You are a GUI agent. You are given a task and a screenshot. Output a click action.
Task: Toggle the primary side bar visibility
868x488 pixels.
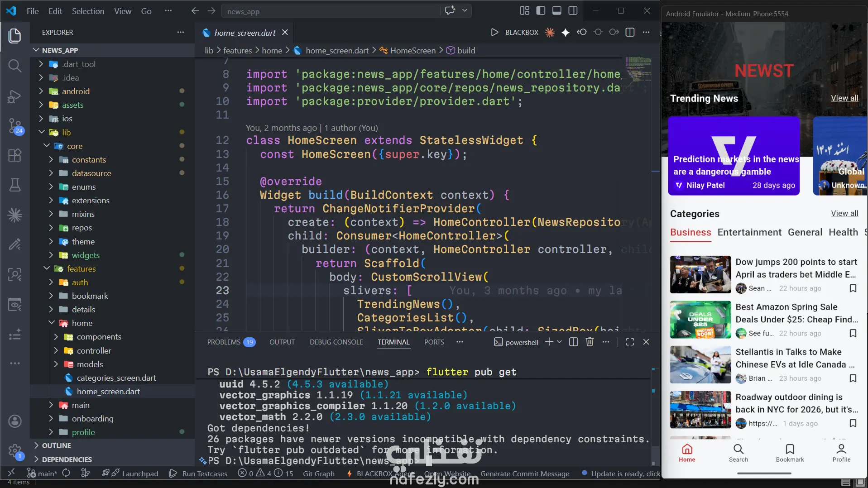541,11
